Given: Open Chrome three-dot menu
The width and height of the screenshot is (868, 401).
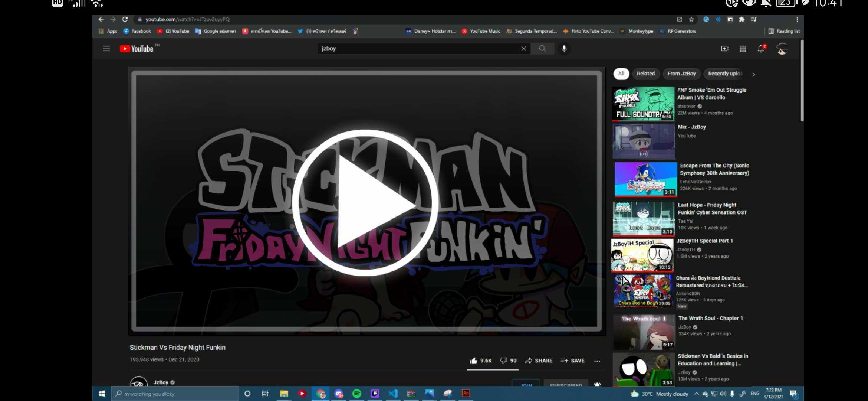Looking at the screenshot, I should [797, 19].
